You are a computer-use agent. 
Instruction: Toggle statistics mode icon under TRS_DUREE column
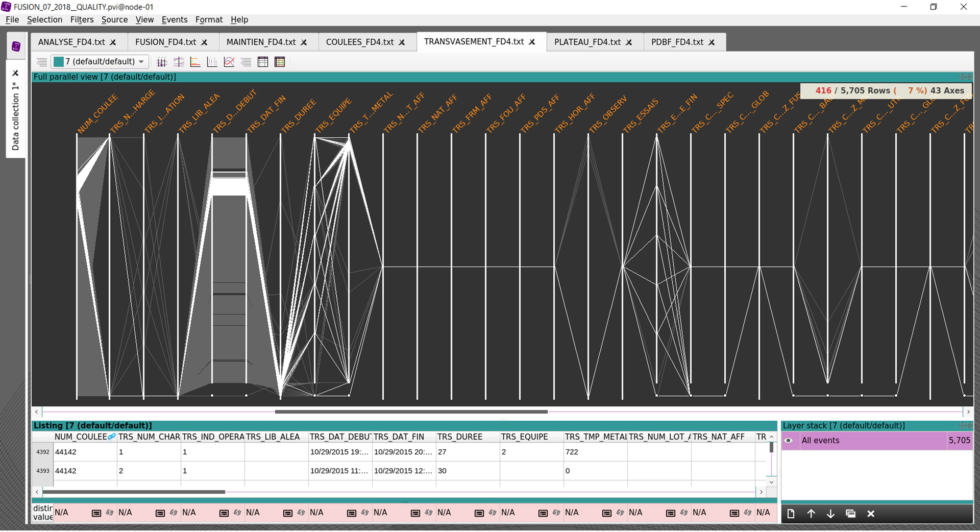tap(479, 513)
